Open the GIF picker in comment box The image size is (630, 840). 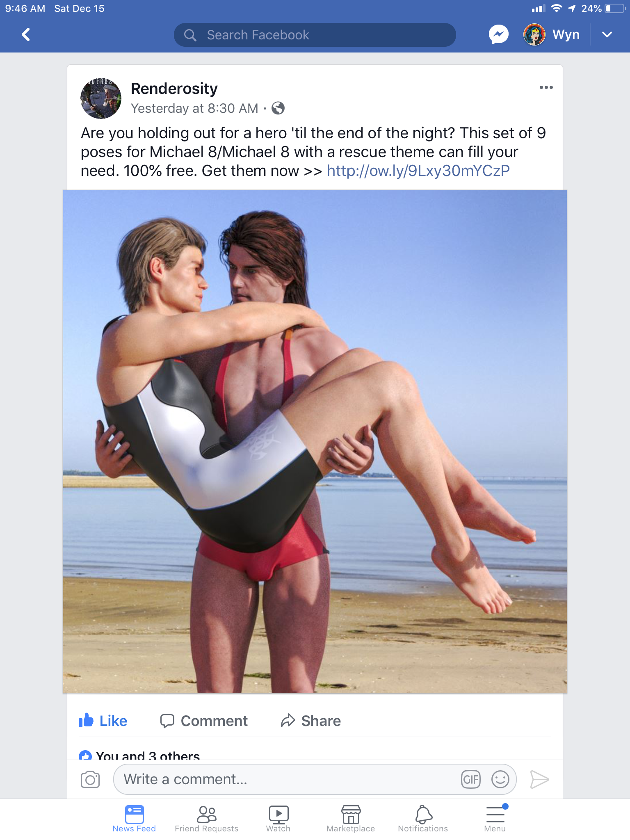pos(470,779)
